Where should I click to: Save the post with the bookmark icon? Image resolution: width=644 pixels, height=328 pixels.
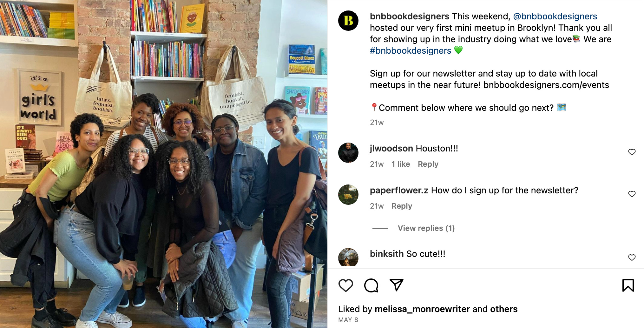click(628, 285)
